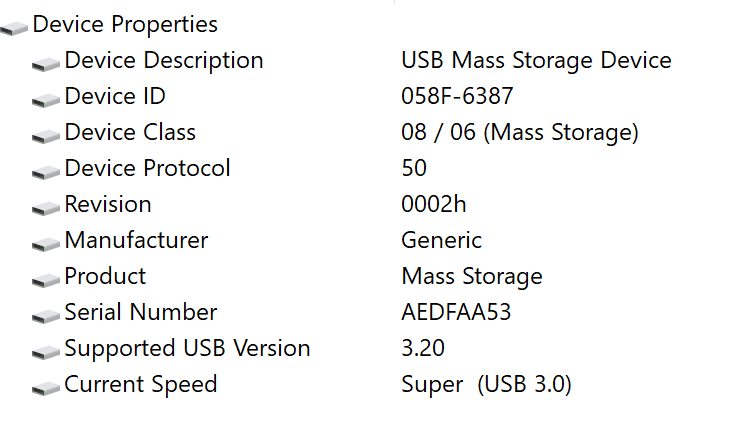This screenshot has height=434, width=752.
Task: Click the icon left of Manufacturer
Action: click(x=46, y=243)
